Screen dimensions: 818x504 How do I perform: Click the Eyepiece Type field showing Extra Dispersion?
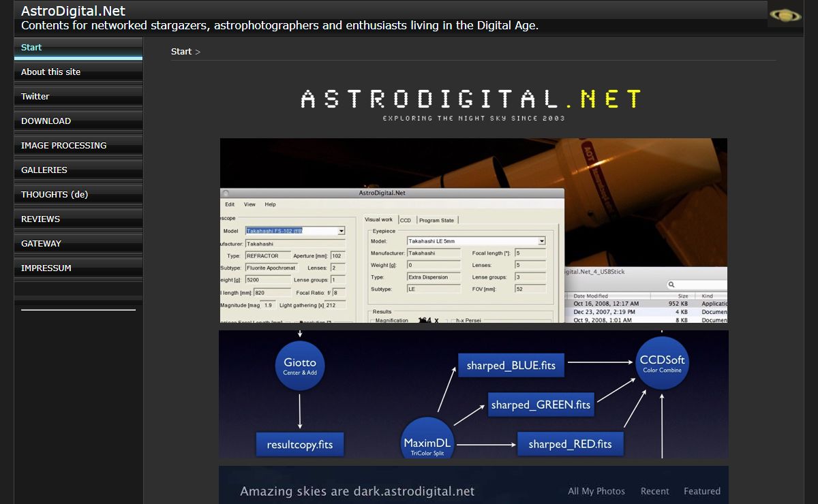(434, 277)
